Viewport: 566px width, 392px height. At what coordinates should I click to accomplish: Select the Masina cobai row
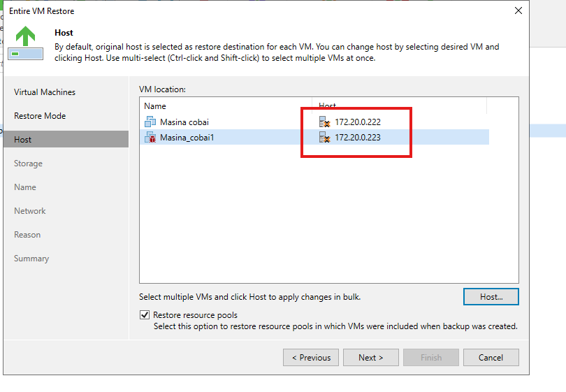click(x=314, y=122)
